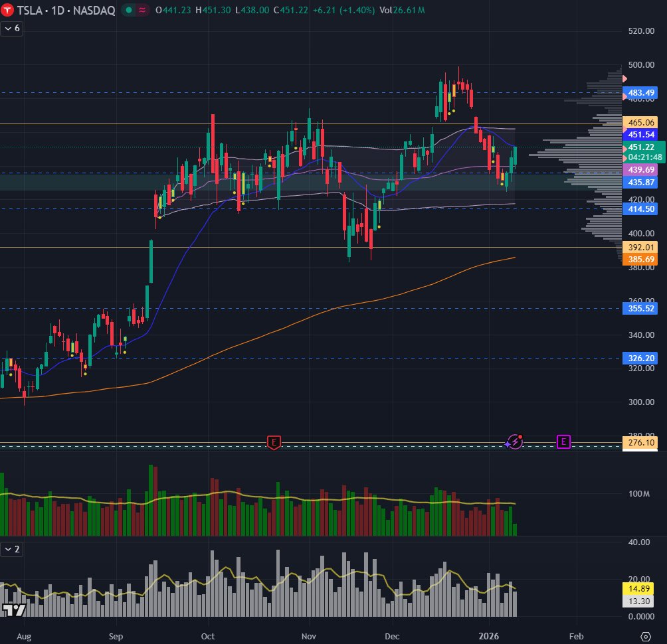The width and height of the screenshot is (667, 644).
Task: Select the 414.50 blue price label
Action: point(640,208)
